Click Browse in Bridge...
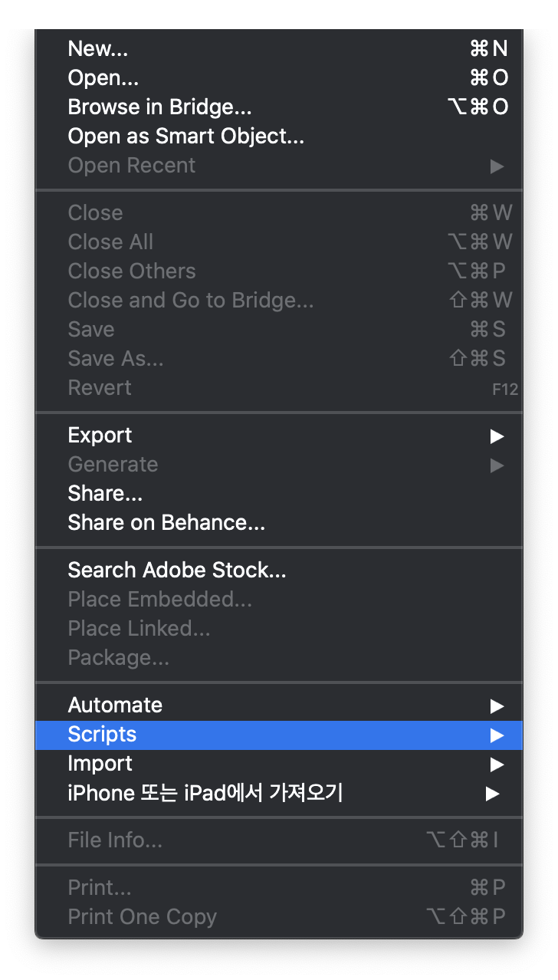558x980 pixels. click(159, 107)
